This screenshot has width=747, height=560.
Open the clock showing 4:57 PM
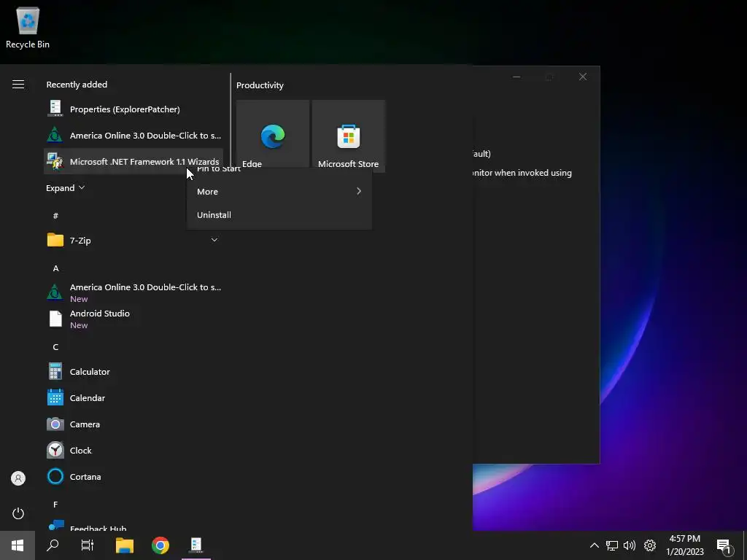click(x=684, y=545)
